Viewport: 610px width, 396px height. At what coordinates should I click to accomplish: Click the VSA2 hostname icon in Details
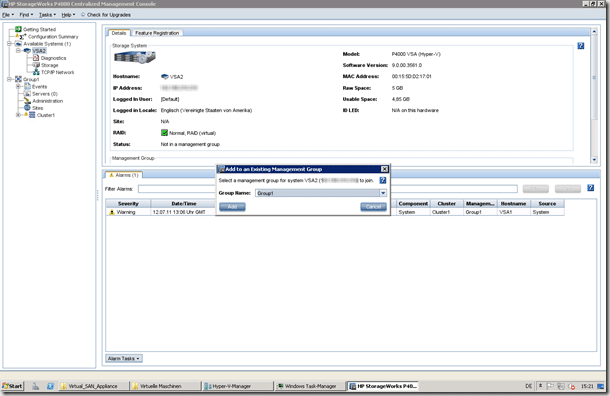click(x=165, y=77)
